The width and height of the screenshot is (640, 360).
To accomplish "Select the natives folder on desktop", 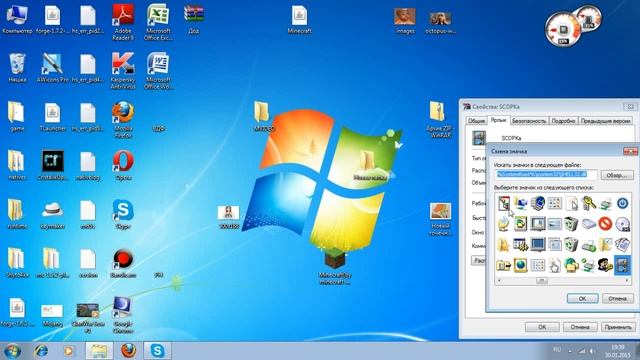I will tap(17, 165).
